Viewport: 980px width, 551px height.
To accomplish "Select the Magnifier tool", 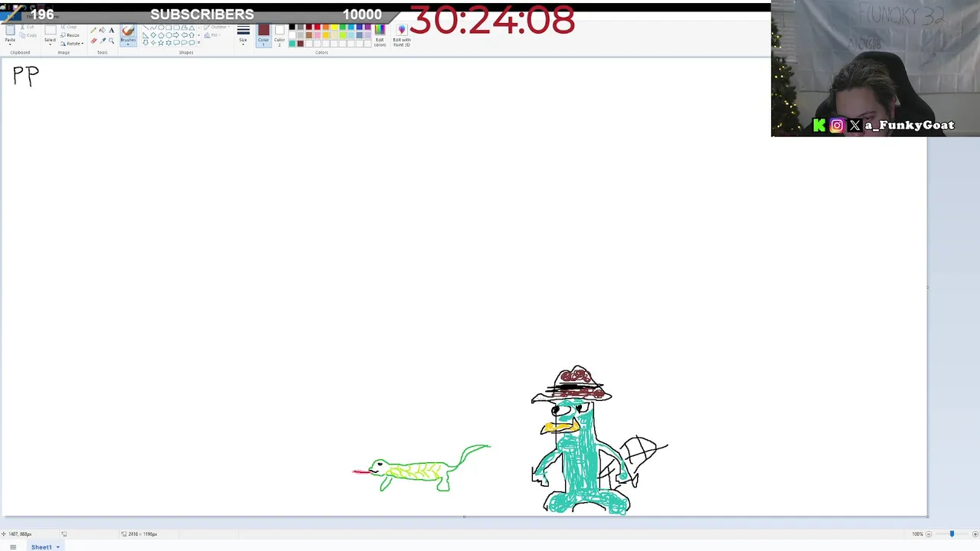I will point(112,41).
